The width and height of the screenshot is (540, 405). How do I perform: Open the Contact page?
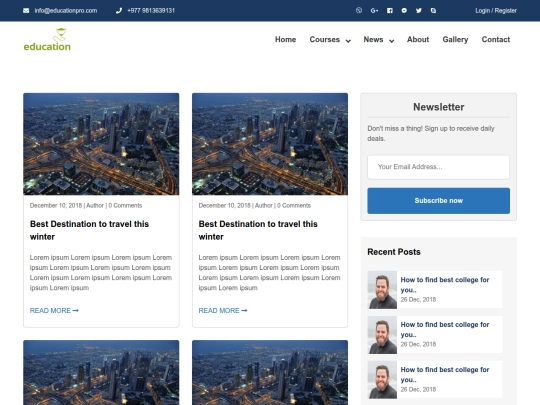[x=496, y=40]
